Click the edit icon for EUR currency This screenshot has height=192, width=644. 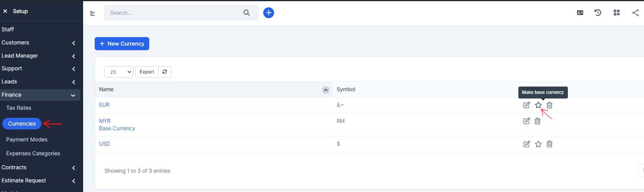point(526,105)
